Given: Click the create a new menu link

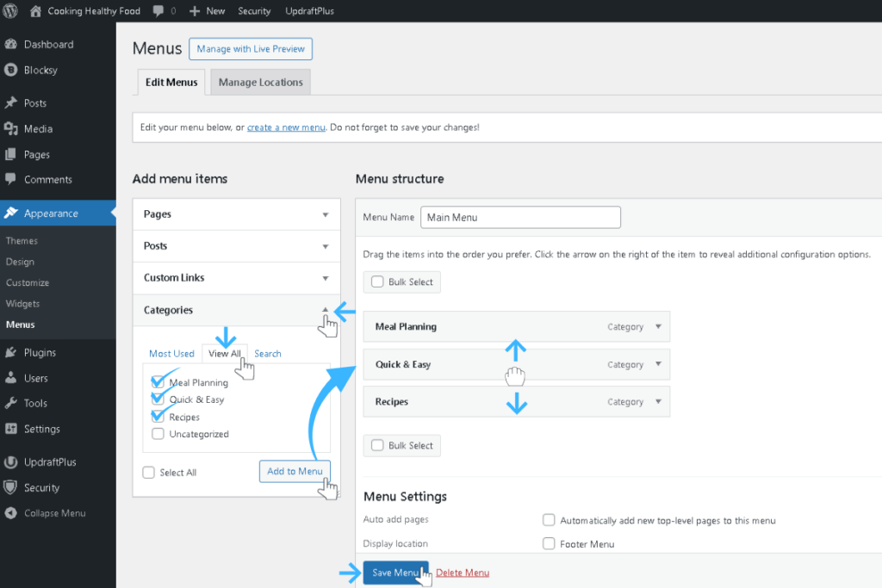Looking at the screenshot, I should point(286,127).
